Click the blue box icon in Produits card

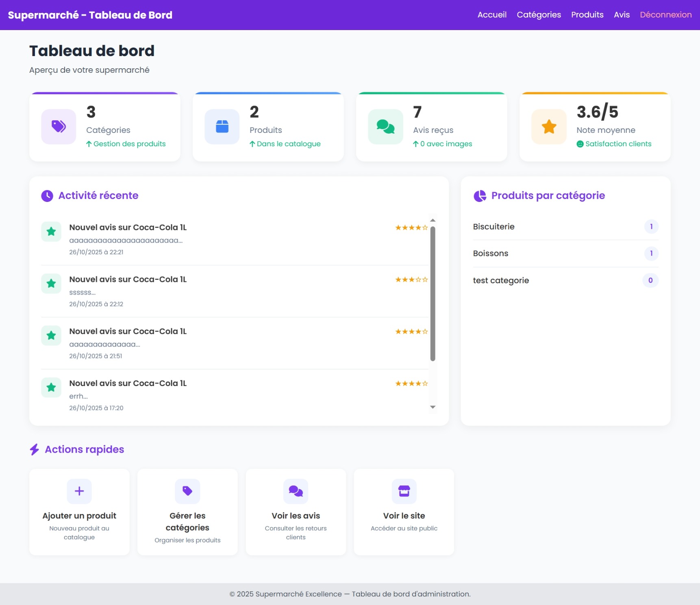pyautogui.click(x=222, y=126)
